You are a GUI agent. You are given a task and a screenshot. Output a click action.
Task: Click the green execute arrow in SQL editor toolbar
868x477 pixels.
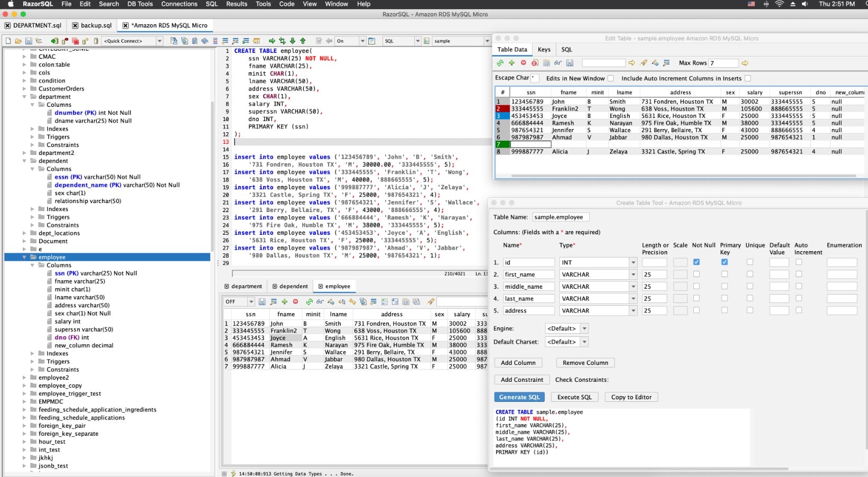272,41
